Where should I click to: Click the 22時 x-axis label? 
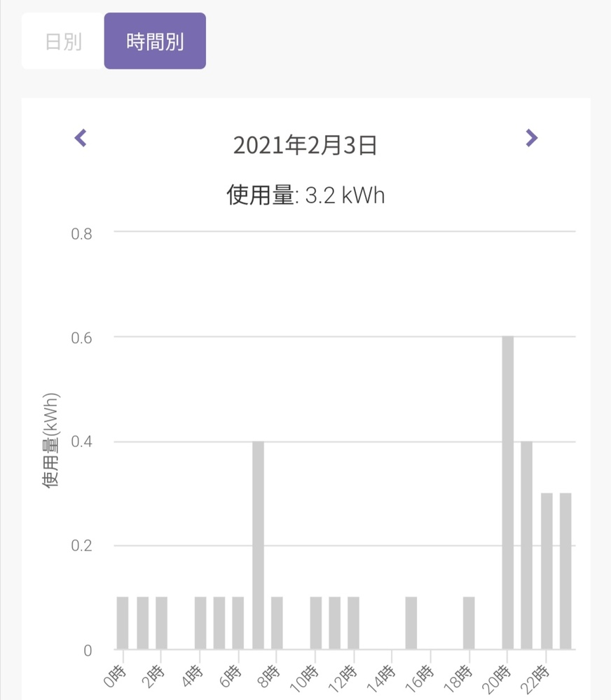click(535, 678)
